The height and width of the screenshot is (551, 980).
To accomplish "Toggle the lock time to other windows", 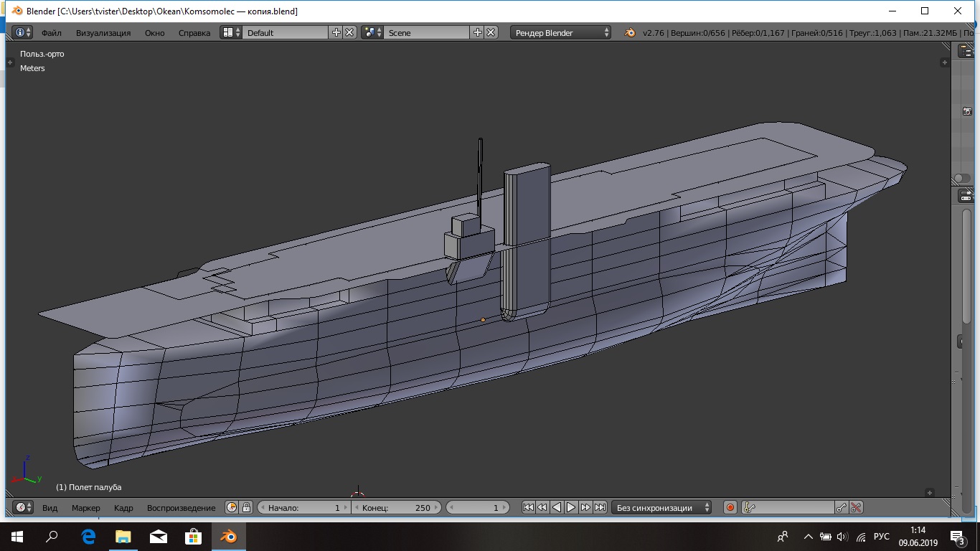I will [246, 507].
